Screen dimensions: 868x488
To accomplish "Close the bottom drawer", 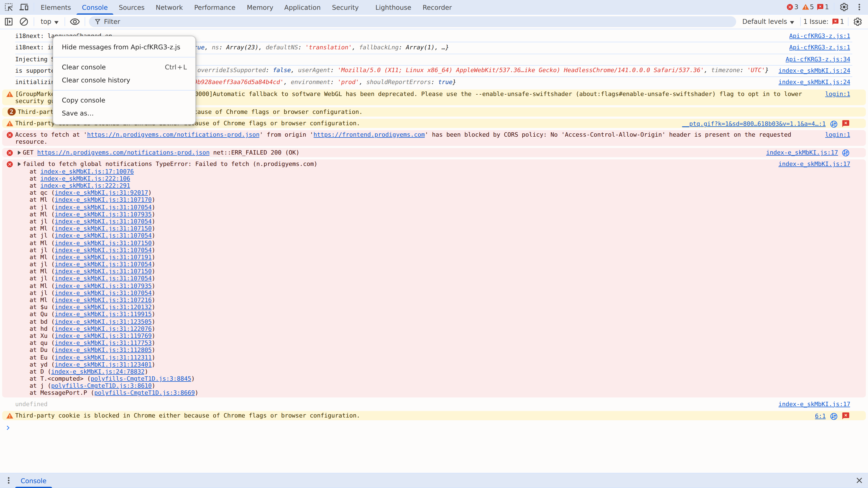I will click(x=859, y=480).
